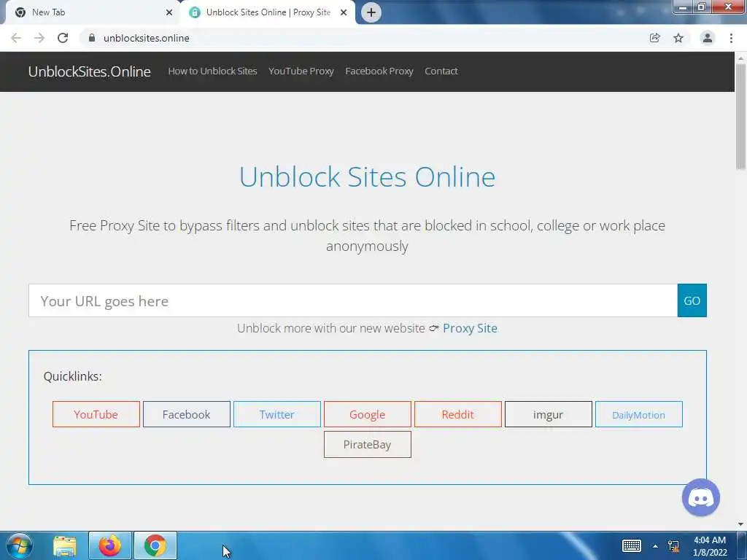Click the share page icon in address bar
747x560 pixels.
click(654, 38)
